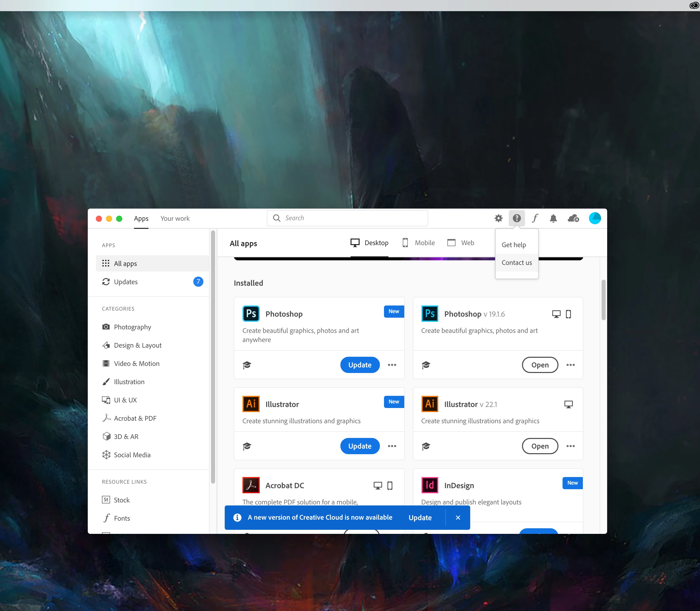Open more options menu for new Illustrator
The image size is (700, 611).
392,446
